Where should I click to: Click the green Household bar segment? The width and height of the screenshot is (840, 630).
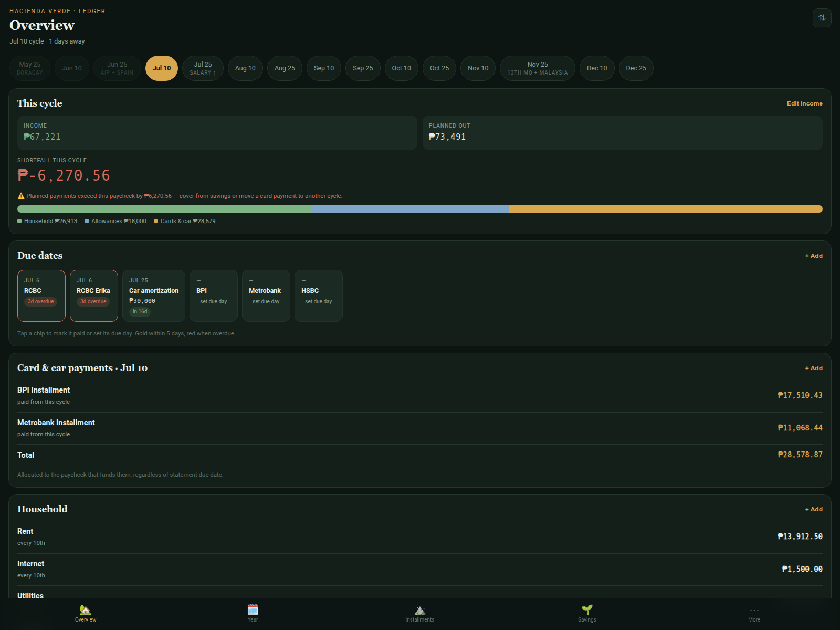(x=164, y=209)
